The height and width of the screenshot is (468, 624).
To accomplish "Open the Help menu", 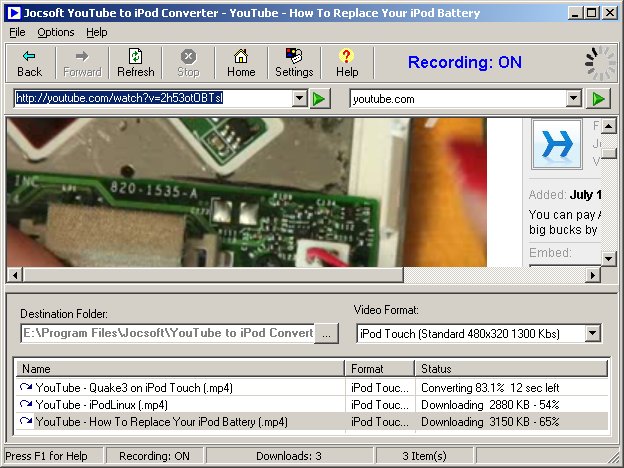I will (97, 32).
